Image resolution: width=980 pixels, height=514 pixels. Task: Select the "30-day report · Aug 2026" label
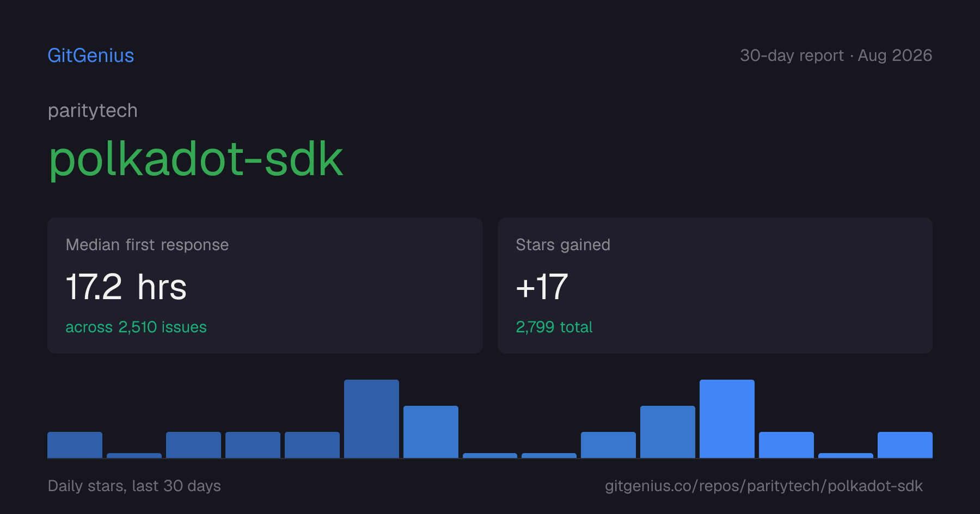[x=836, y=55]
